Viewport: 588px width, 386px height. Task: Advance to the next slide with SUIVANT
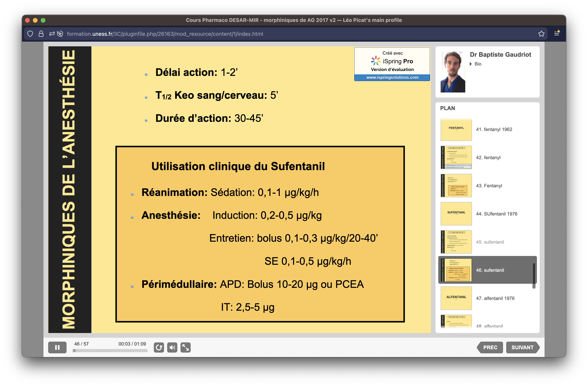click(522, 347)
